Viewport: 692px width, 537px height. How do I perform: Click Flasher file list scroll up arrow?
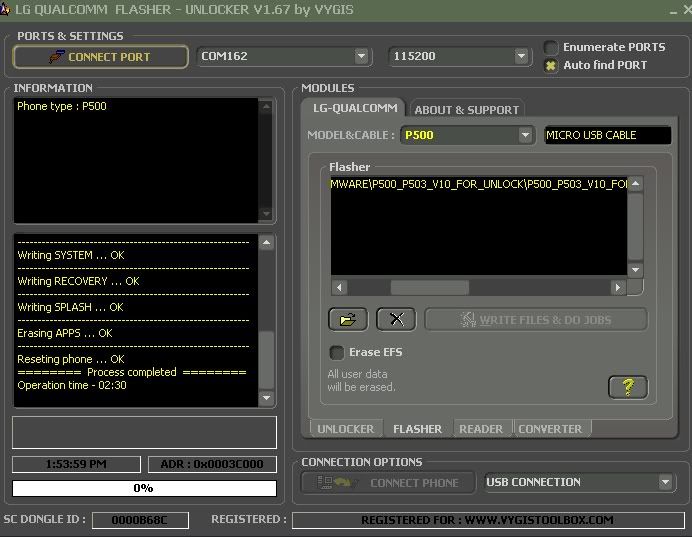pyautogui.click(x=636, y=184)
